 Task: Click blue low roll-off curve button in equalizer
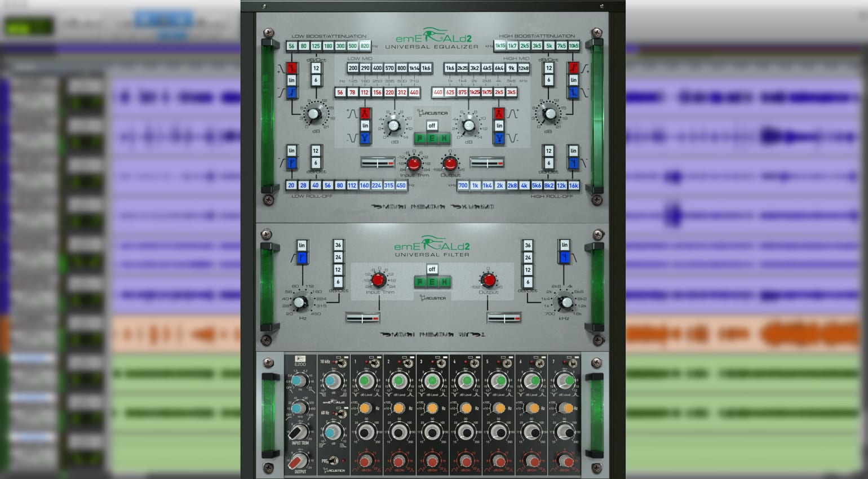pyautogui.click(x=291, y=163)
